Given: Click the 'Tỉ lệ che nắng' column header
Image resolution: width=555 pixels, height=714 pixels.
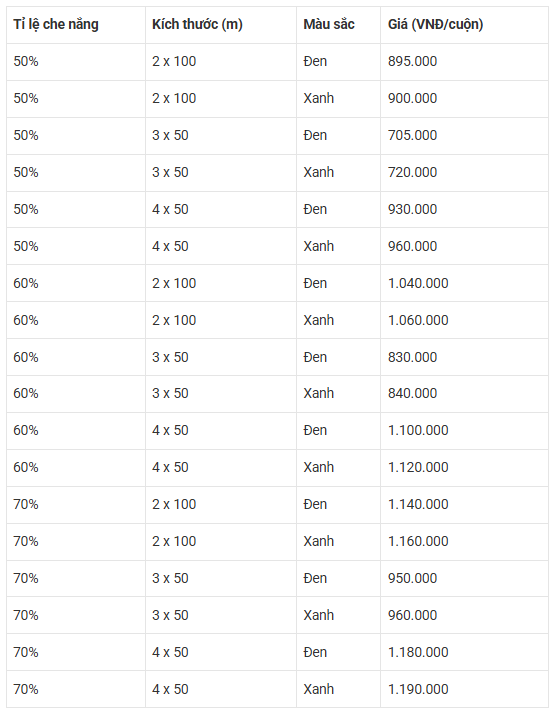Looking at the screenshot, I should (76, 25).
